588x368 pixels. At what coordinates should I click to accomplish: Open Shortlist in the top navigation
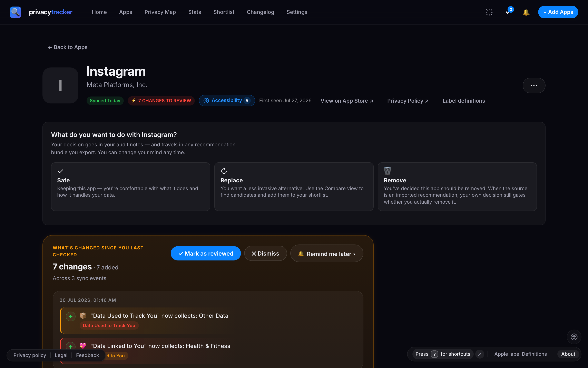click(x=224, y=12)
